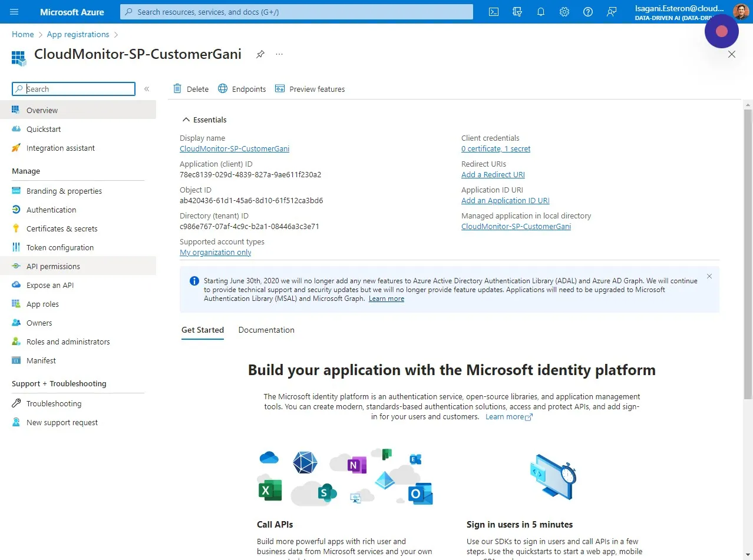Open Cloud Shell from top bar
The height and width of the screenshot is (560, 753).
(494, 12)
